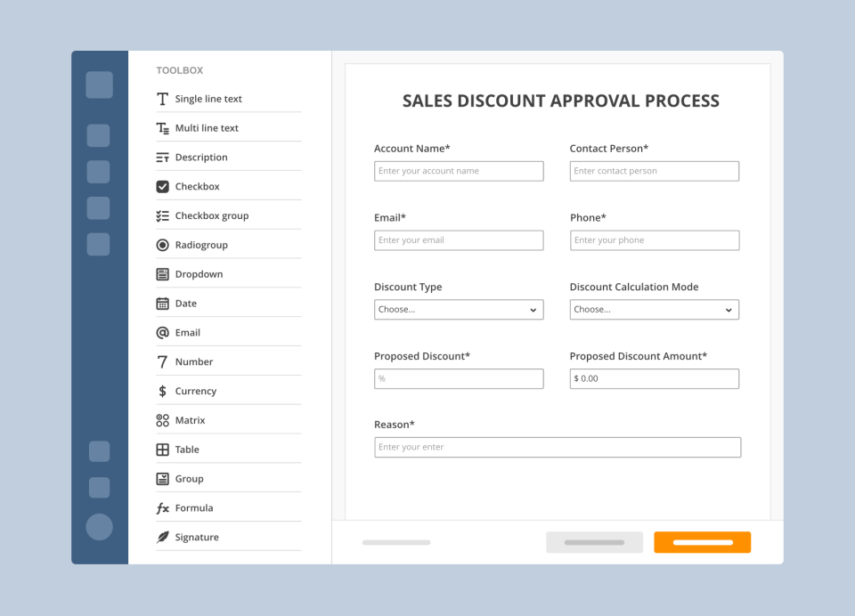Open the Discount Calculation Mode dropdown

pyautogui.click(x=655, y=310)
